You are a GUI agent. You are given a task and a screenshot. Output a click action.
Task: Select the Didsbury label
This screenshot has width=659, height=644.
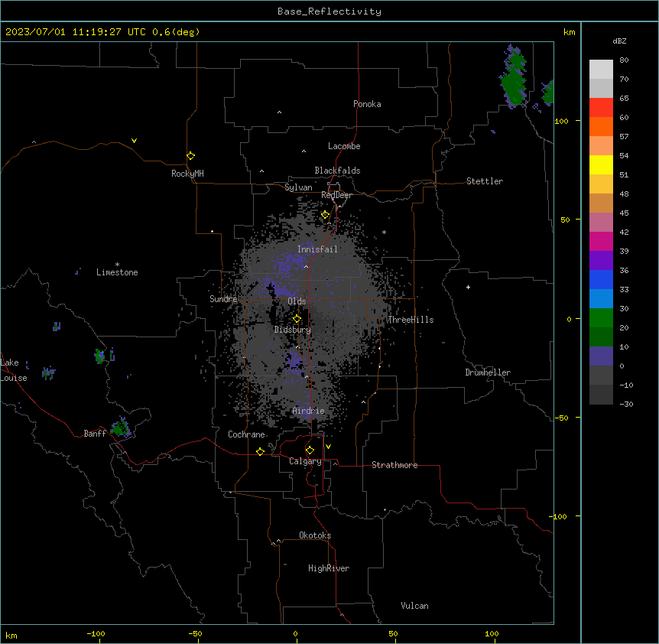[x=293, y=330]
